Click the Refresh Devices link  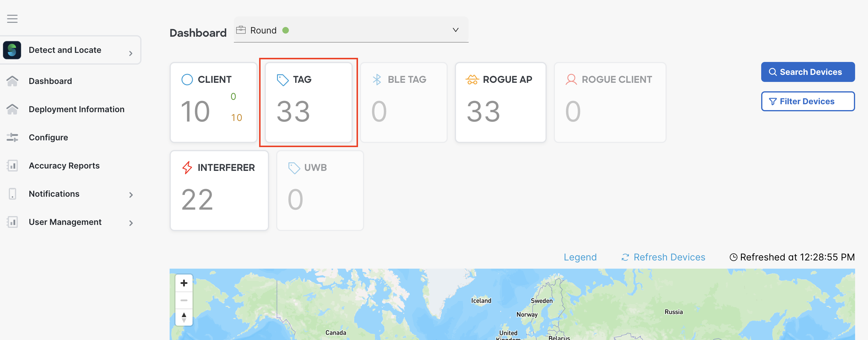[663, 257]
